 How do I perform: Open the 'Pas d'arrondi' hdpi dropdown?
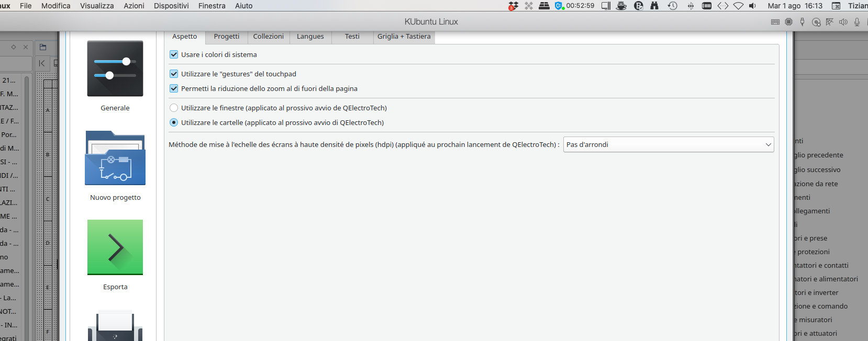coord(668,144)
